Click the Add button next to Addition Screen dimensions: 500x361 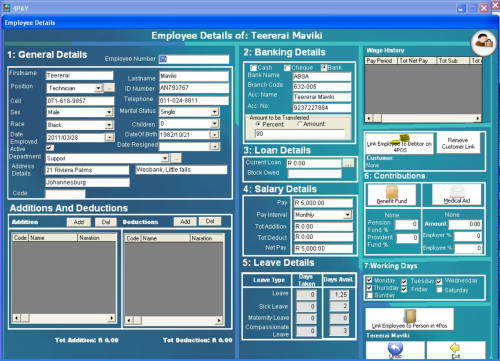pos(79,222)
